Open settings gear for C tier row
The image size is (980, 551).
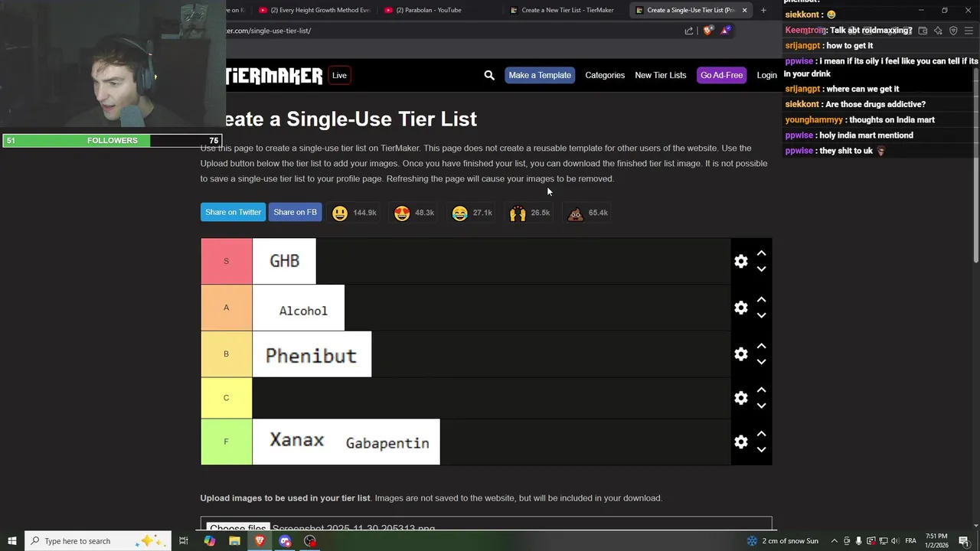click(741, 398)
